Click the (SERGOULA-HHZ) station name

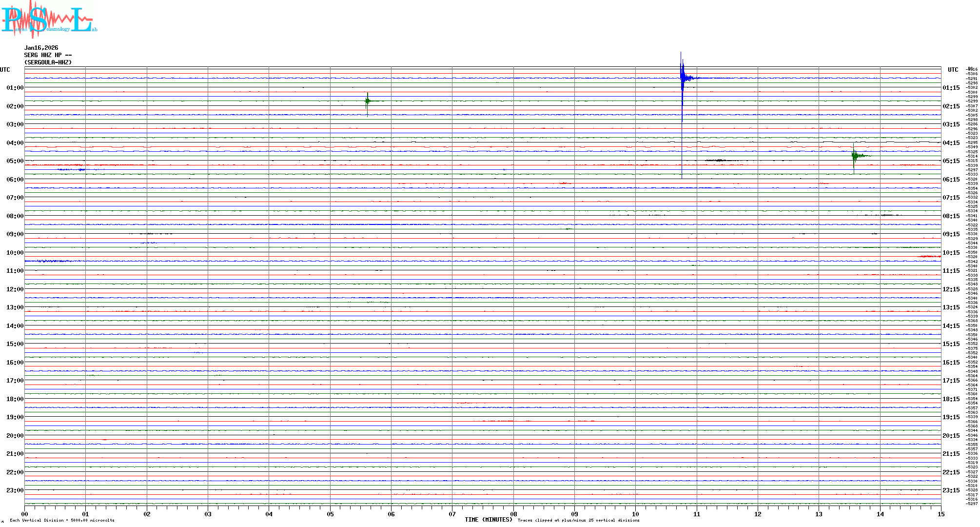coord(48,62)
